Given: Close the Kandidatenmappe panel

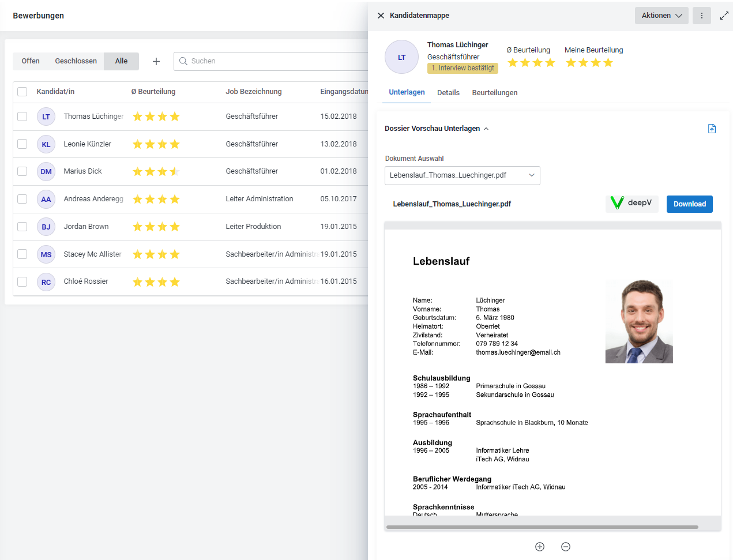Looking at the screenshot, I should coord(381,16).
